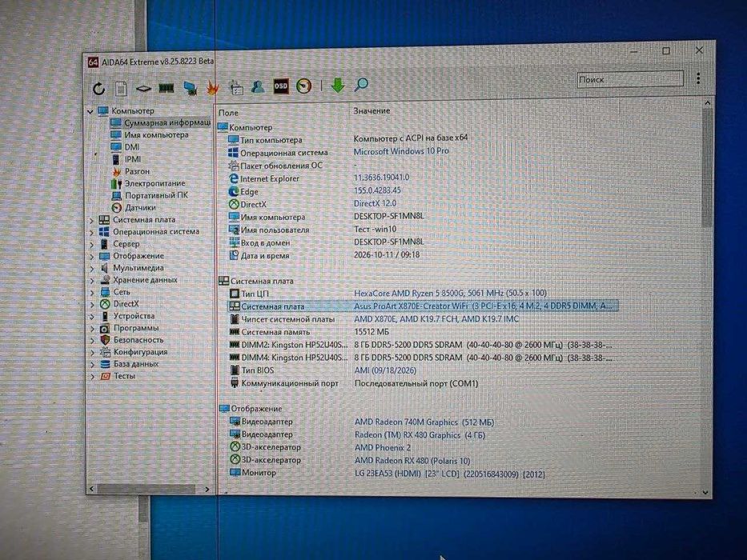This screenshot has height=560, width=747.
Task: Expand the Операционная система tree node
Action: coord(92,232)
